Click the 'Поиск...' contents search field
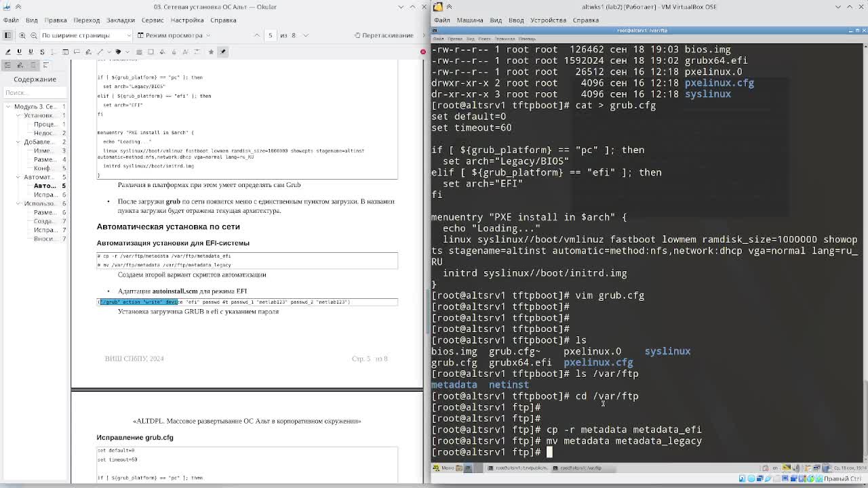Viewport: 868px width, 488px height. tap(35, 93)
